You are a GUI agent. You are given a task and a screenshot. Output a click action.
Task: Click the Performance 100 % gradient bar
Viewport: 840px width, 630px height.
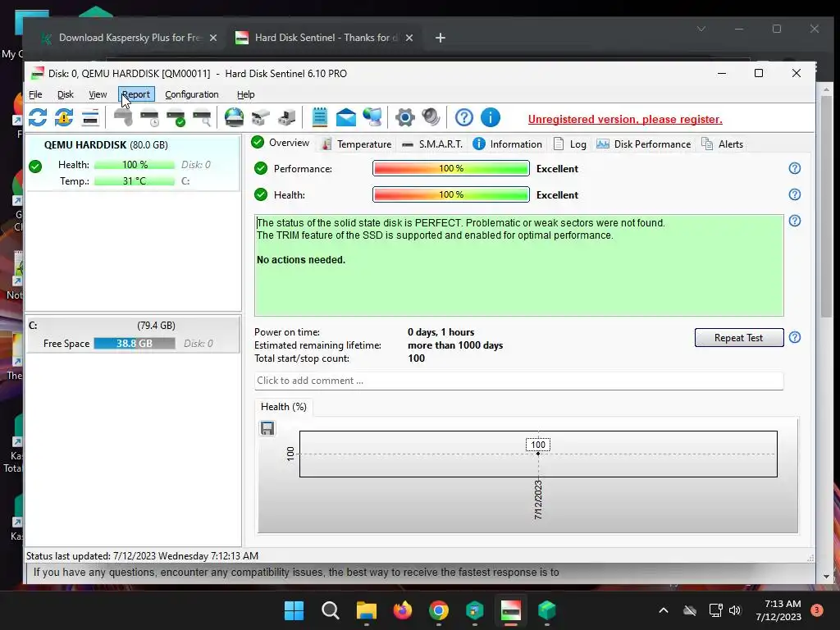(x=451, y=168)
